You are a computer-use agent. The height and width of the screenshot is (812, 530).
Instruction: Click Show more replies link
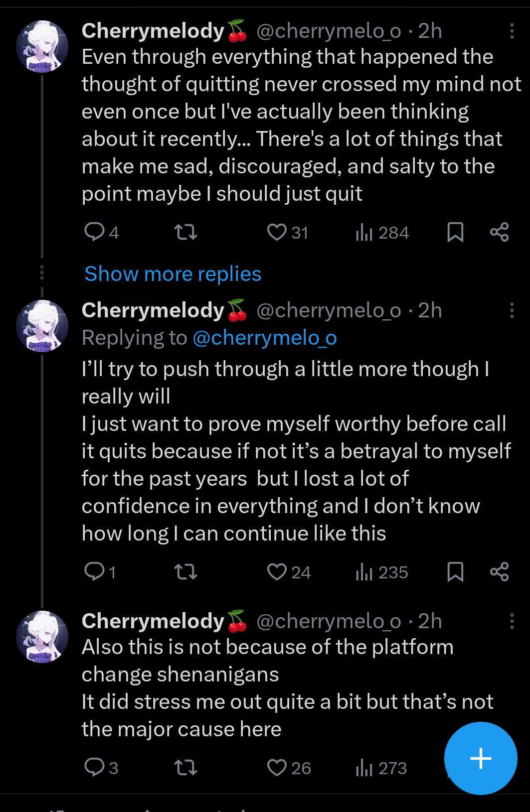point(173,274)
